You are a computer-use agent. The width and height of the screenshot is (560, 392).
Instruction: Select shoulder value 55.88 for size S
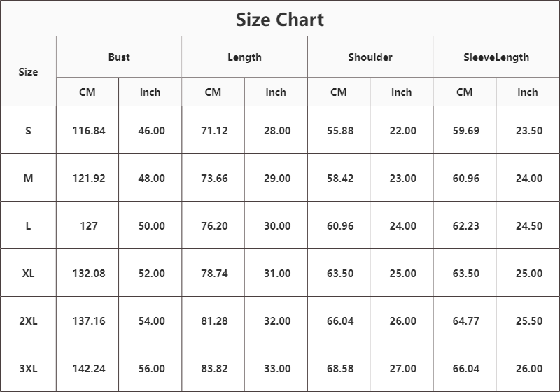(340, 131)
